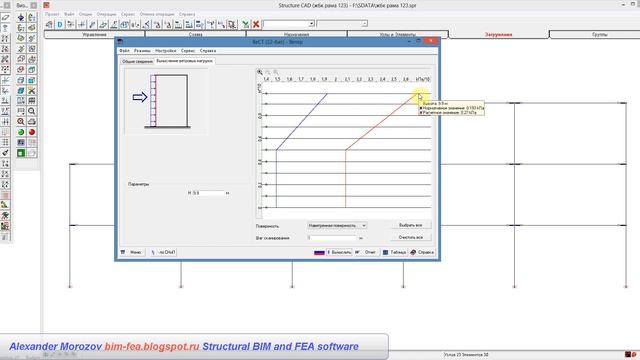Expand the second combo box in main toolbar
640x360 pixels.
(364, 24)
